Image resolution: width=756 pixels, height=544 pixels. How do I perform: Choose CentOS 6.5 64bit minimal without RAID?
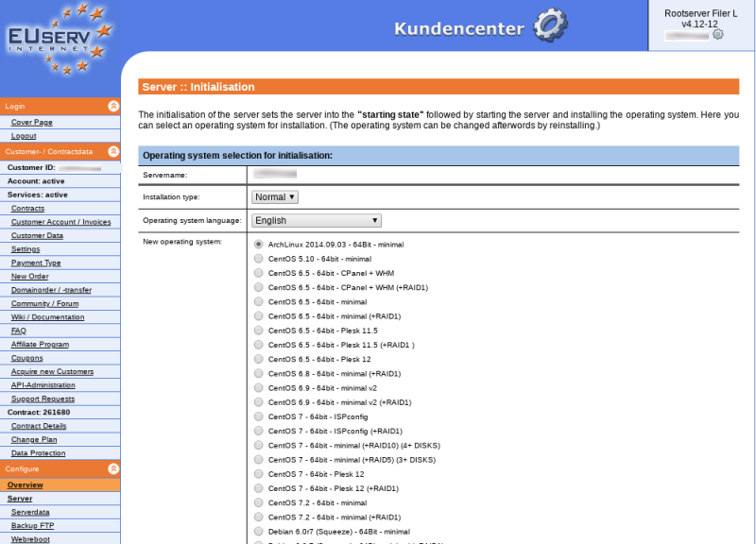(x=258, y=301)
